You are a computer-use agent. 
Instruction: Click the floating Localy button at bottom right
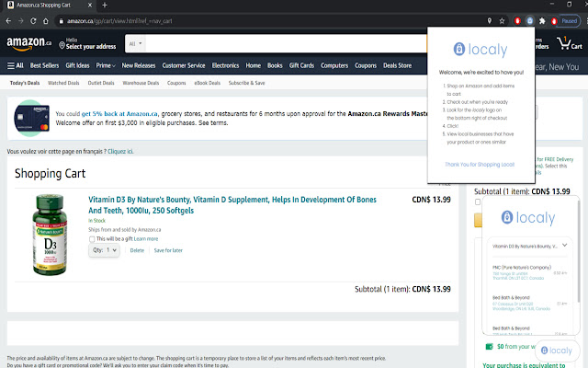556,351
